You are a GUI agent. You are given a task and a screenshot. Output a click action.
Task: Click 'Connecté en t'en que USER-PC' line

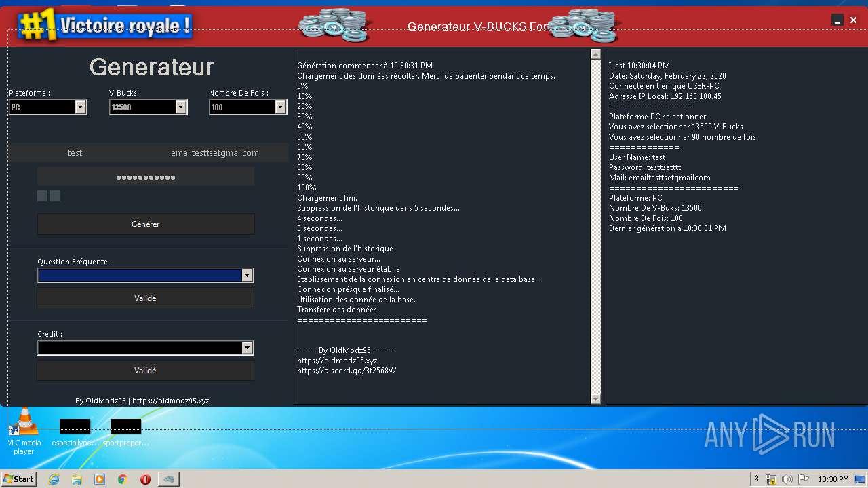[664, 86]
